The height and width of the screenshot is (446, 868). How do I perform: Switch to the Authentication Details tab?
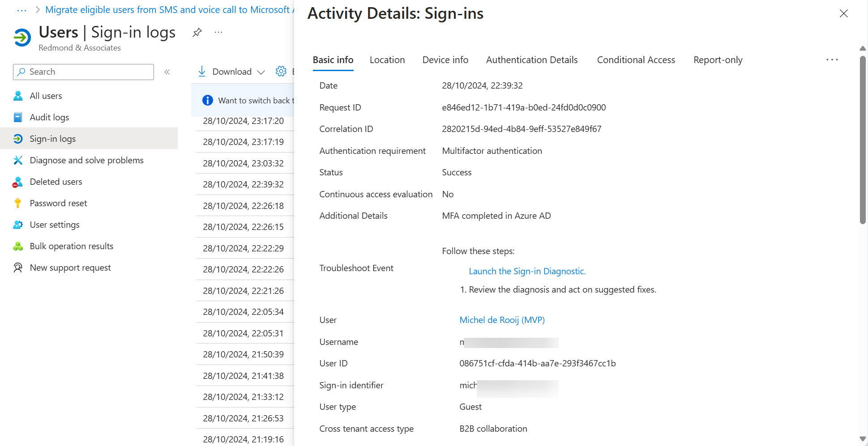531,59
